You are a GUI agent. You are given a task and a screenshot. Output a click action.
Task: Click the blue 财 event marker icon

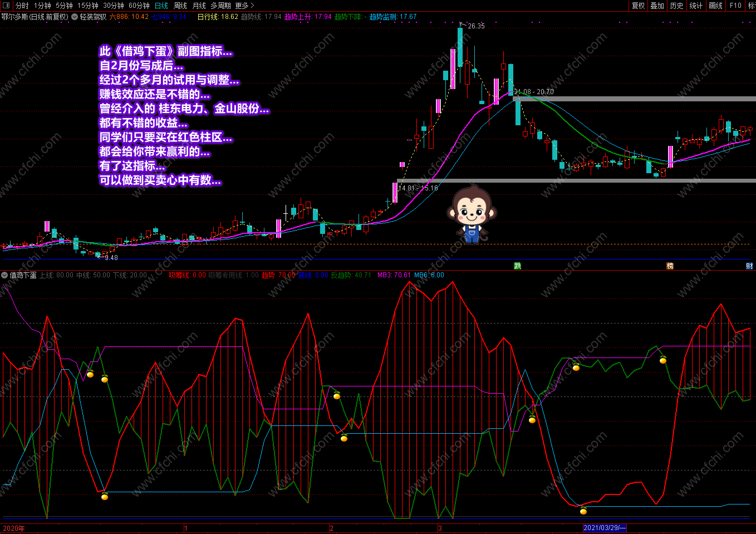coord(749,266)
